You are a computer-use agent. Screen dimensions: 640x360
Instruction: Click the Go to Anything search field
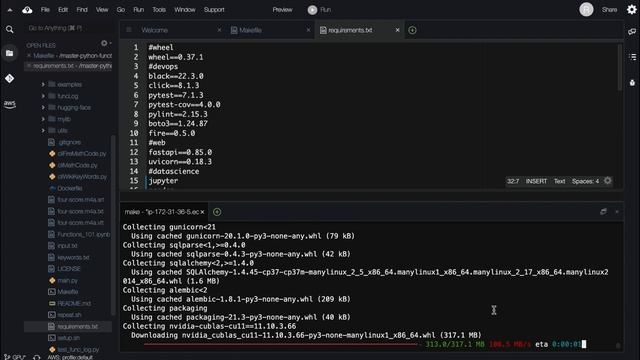tap(67, 28)
